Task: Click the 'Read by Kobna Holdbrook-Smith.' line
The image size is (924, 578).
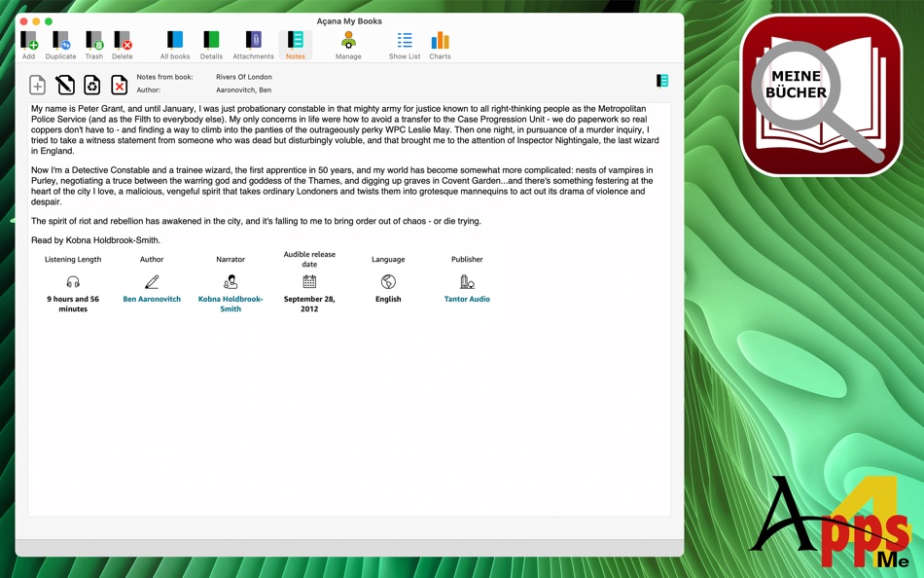Action: 95,240
